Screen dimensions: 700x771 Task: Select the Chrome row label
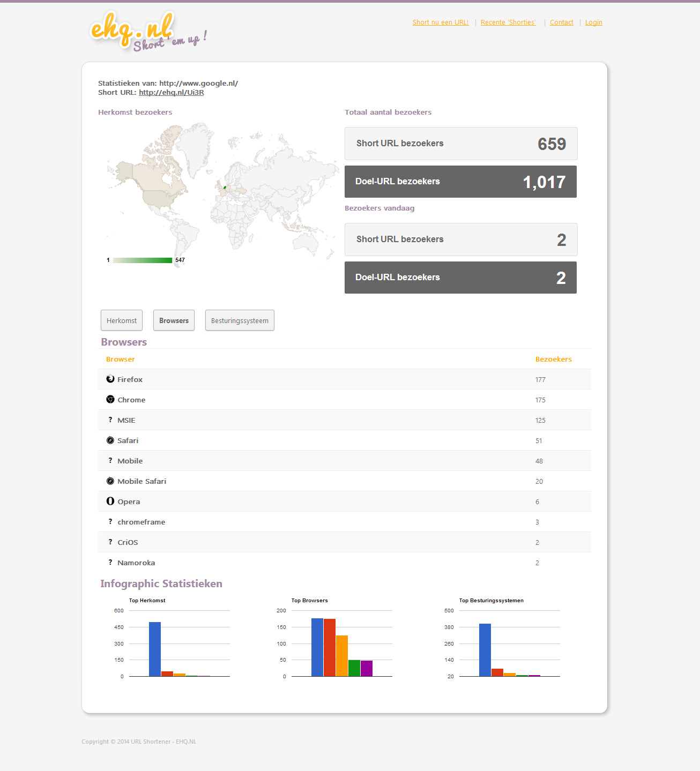coord(131,400)
